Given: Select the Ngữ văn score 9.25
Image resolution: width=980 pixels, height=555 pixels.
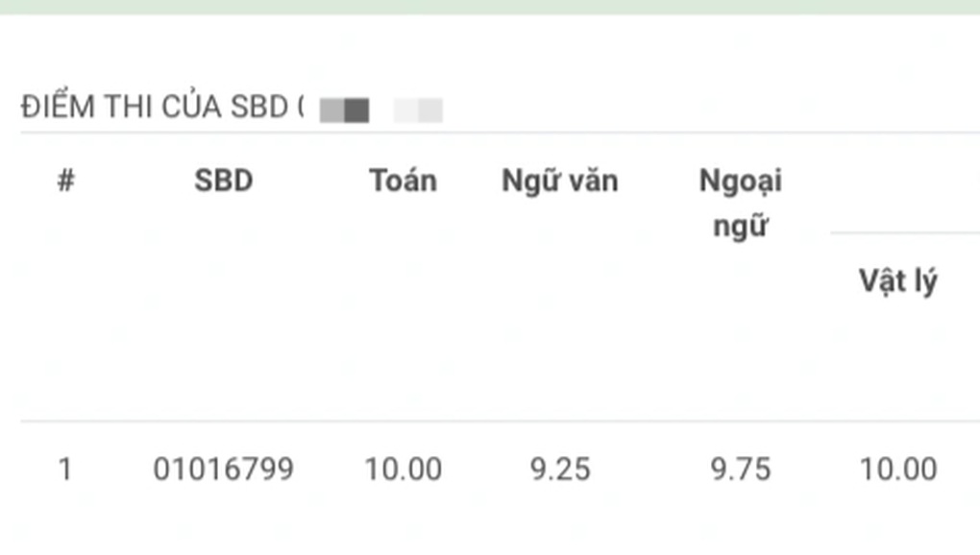Looking at the screenshot, I should tap(560, 469).
